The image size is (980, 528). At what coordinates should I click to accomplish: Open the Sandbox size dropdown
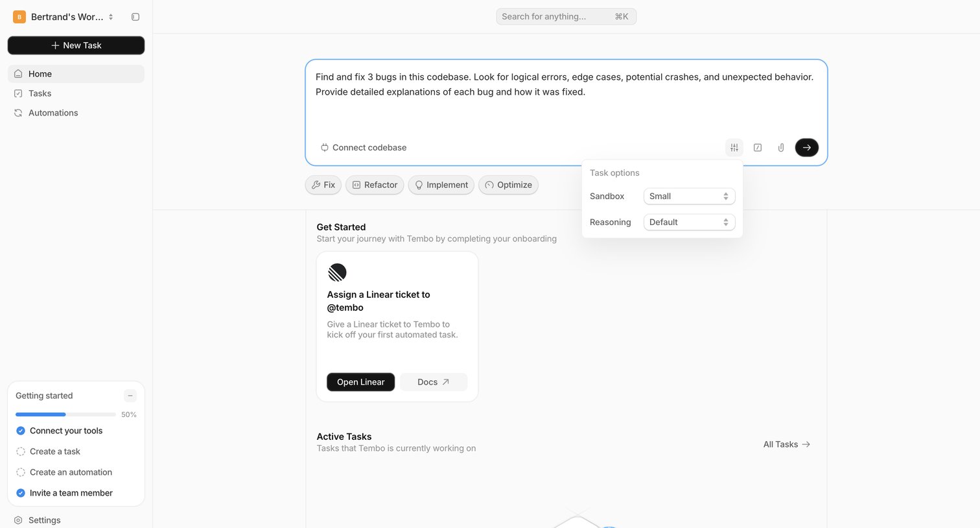pos(689,197)
